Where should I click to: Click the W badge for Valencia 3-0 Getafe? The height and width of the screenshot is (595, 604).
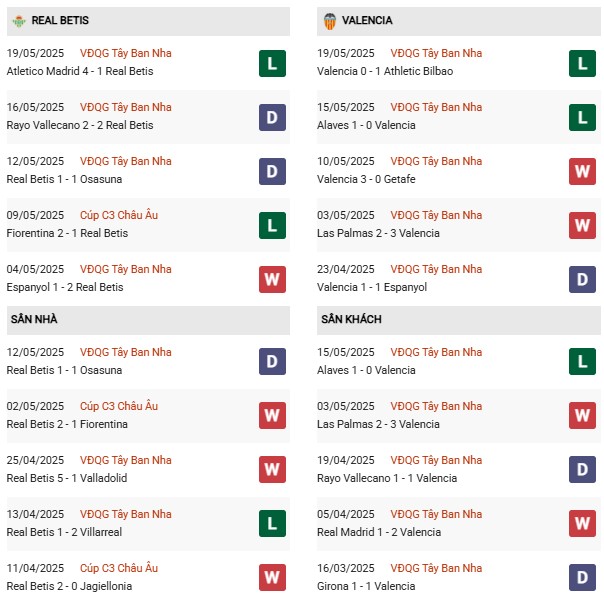pos(582,171)
